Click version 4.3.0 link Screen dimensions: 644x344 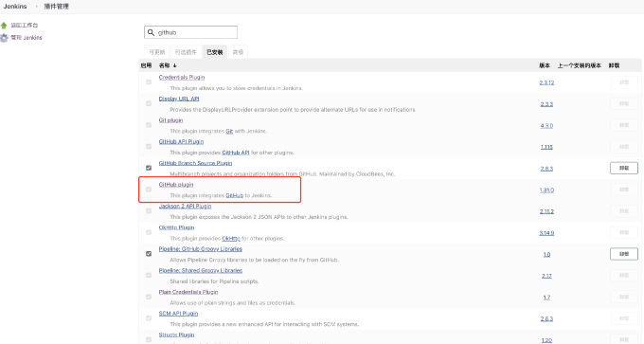click(x=546, y=126)
